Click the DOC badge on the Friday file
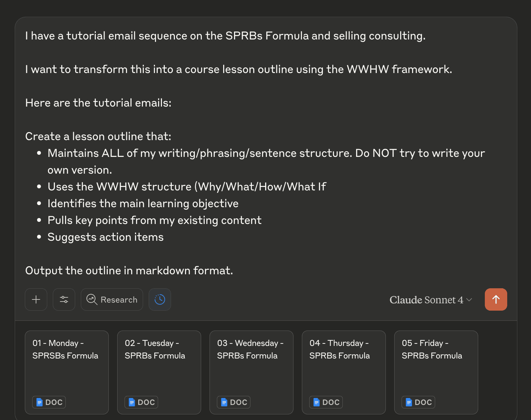The height and width of the screenshot is (420, 531). [418, 402]
